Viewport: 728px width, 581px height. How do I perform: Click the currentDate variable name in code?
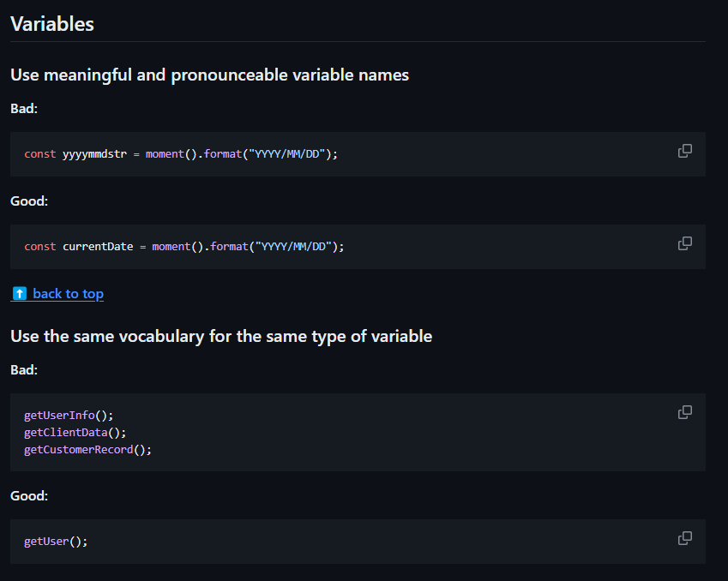98,247
